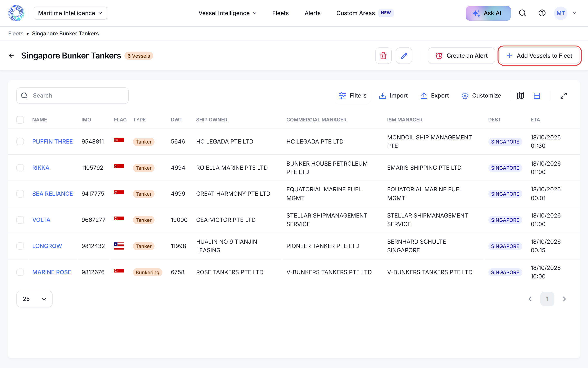Open the Fleets navigation item
The image size is (588, 368).
click(x=280, y=13)
